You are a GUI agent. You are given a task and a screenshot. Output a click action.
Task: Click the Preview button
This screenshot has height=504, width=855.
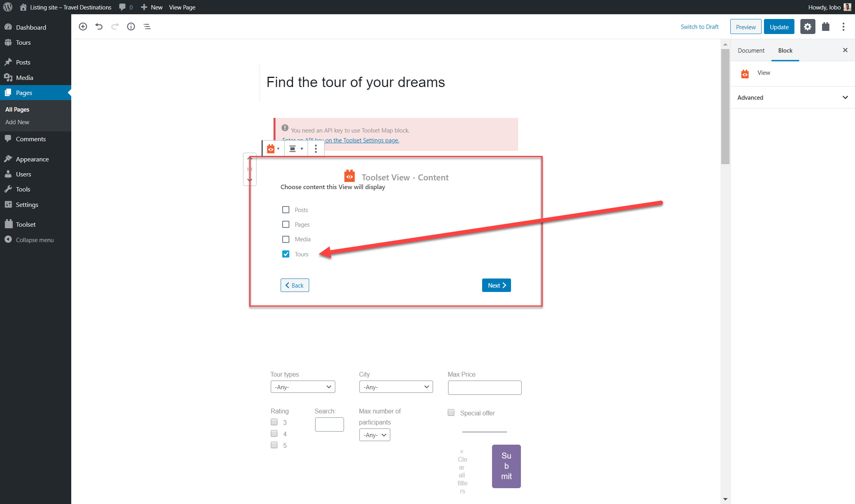(746, 27)
